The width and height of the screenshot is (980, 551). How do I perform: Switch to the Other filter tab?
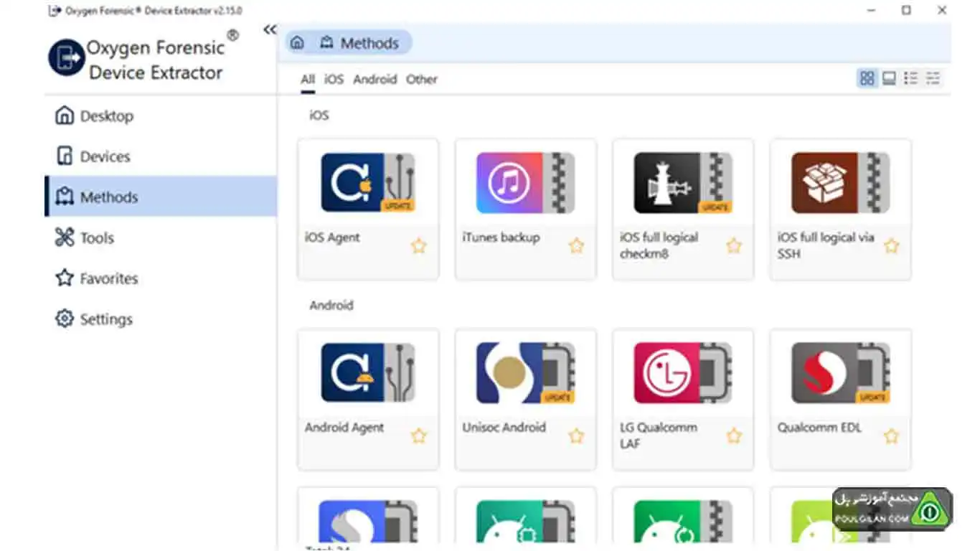pos(422,79)
